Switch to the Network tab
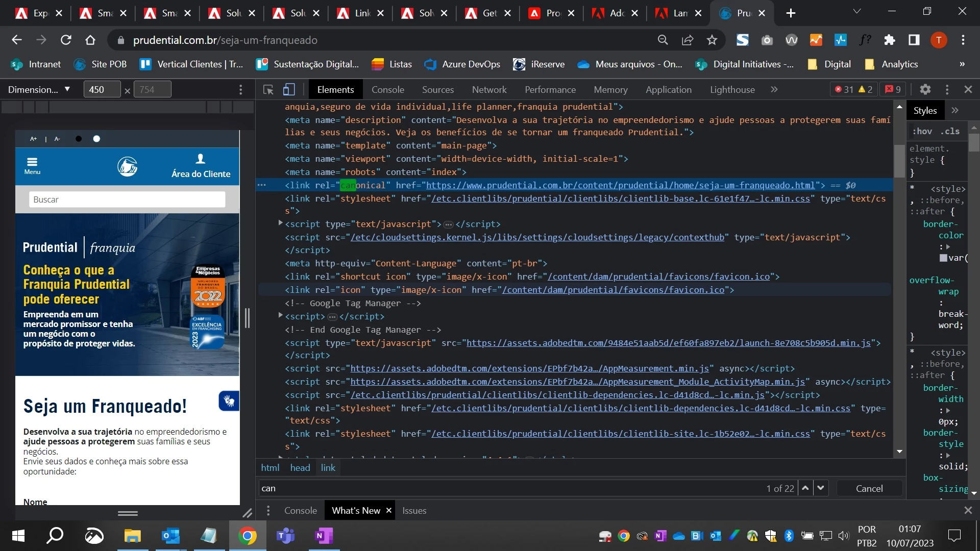980x551 pixels. click(489, 90)
